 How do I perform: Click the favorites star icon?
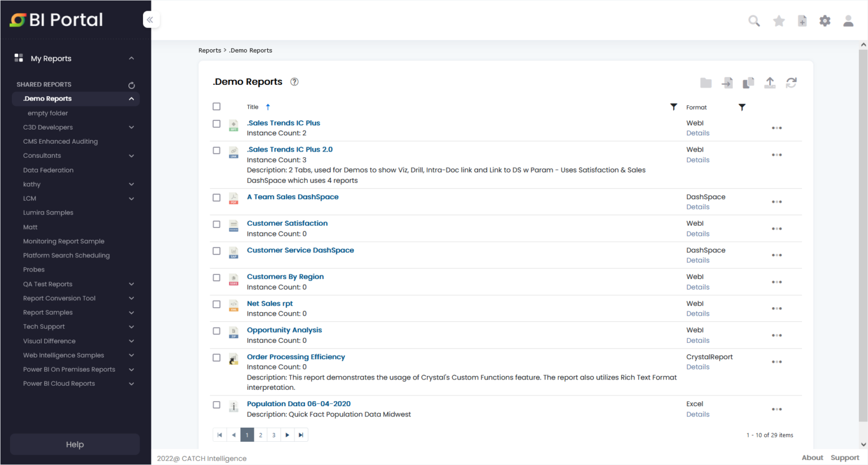coord(779,20)
